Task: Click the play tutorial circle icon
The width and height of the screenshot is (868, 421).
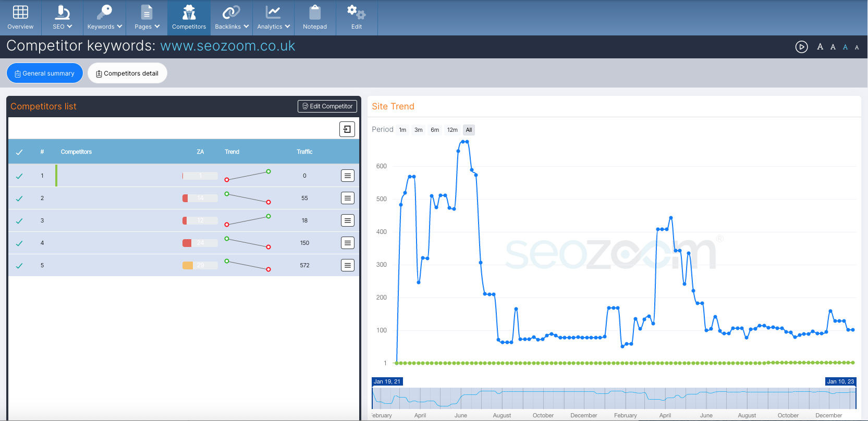Action: (802, 47)
